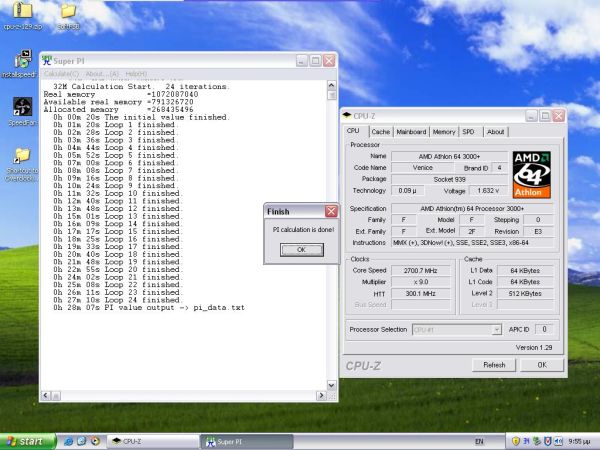Image resolution: width=600 pixels, height=450 pixels.
Task: Switch to the About tab in CPU-Z
Action: coord(496,132)
